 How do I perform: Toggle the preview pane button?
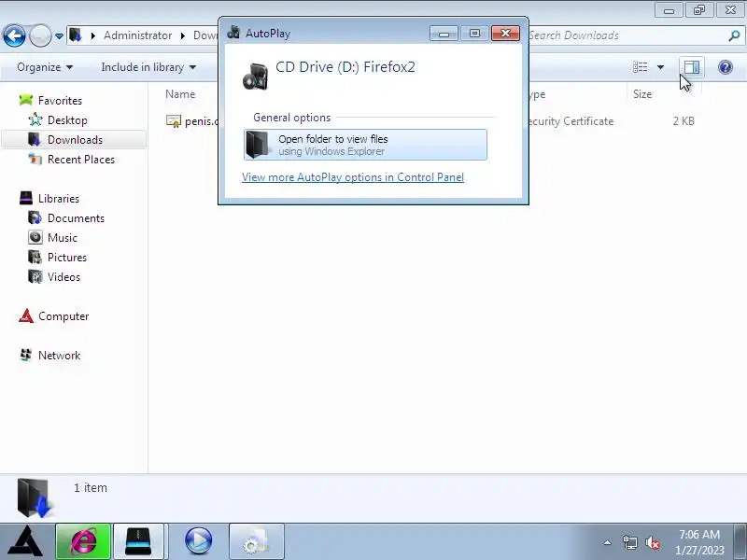click(691, 67)
